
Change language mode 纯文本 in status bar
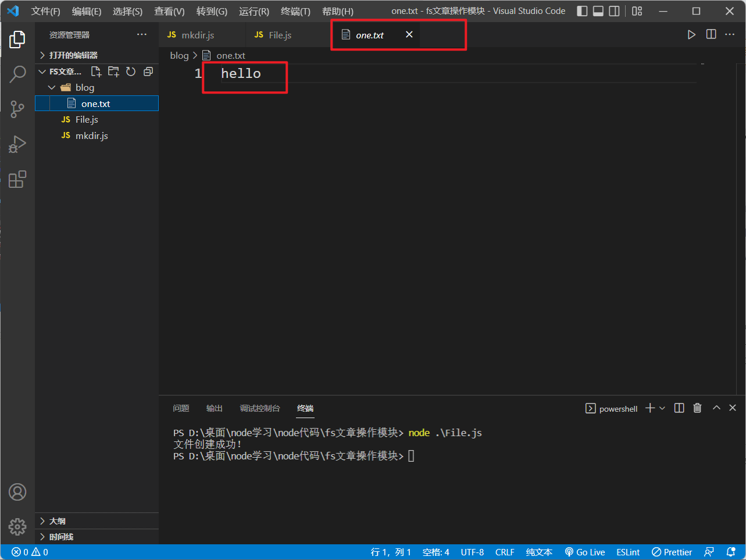(x=539, y=552)
